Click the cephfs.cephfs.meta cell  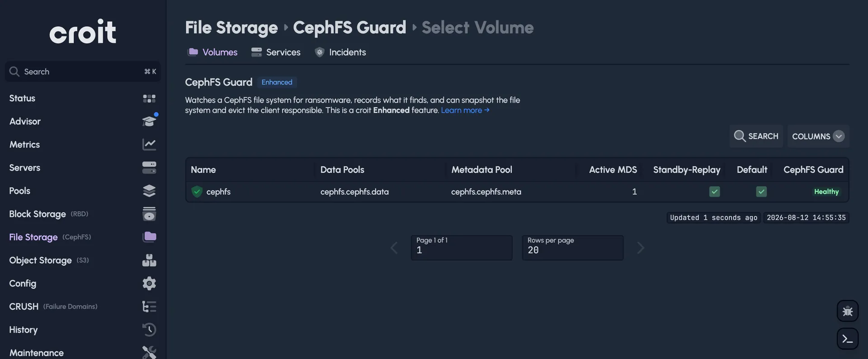pyautogui.click(x=486, y=192)
